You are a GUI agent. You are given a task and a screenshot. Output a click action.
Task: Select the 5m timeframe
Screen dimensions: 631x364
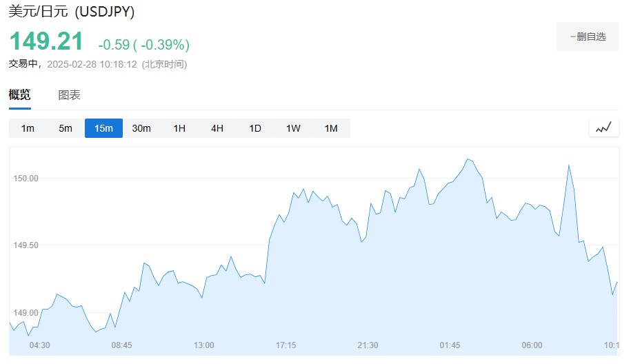[66, 128]
